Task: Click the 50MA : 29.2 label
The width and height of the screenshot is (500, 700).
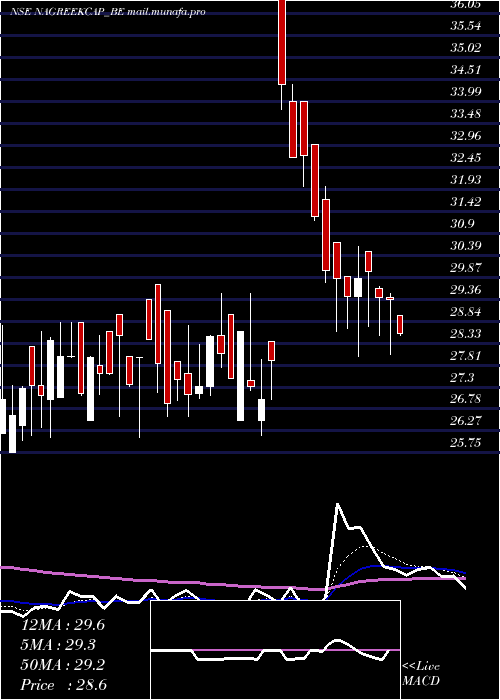Action: (62, 665)
